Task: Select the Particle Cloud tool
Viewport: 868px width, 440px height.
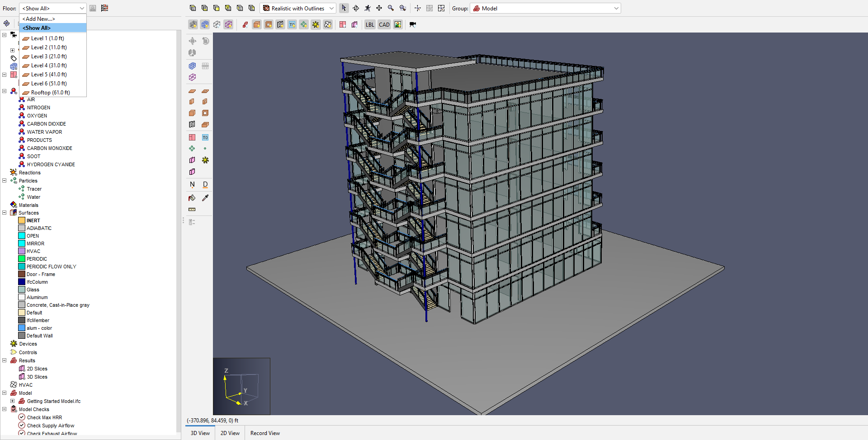Action: (192, 149)
